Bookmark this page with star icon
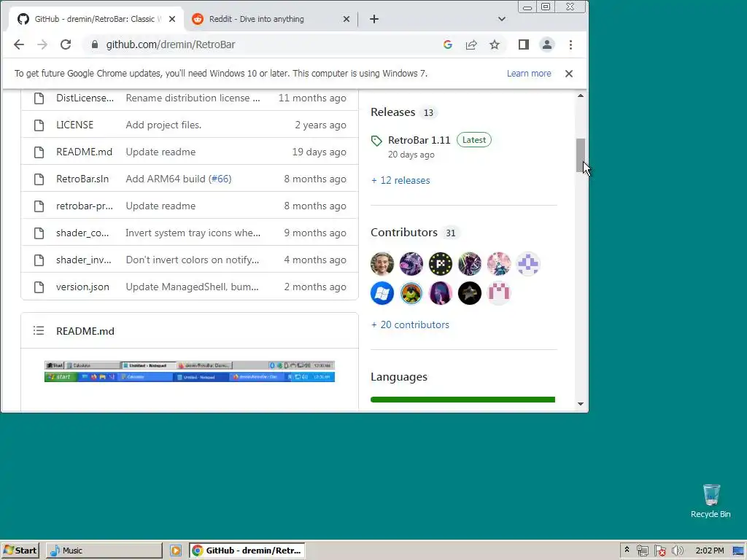 click(x=495, y=44)
